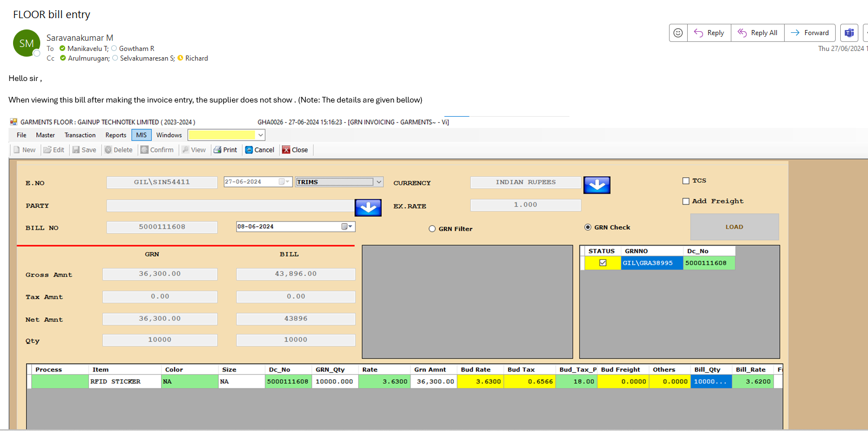Select the GRN Filter radio button
Screen dimensions: 868x431
(432, 229)
